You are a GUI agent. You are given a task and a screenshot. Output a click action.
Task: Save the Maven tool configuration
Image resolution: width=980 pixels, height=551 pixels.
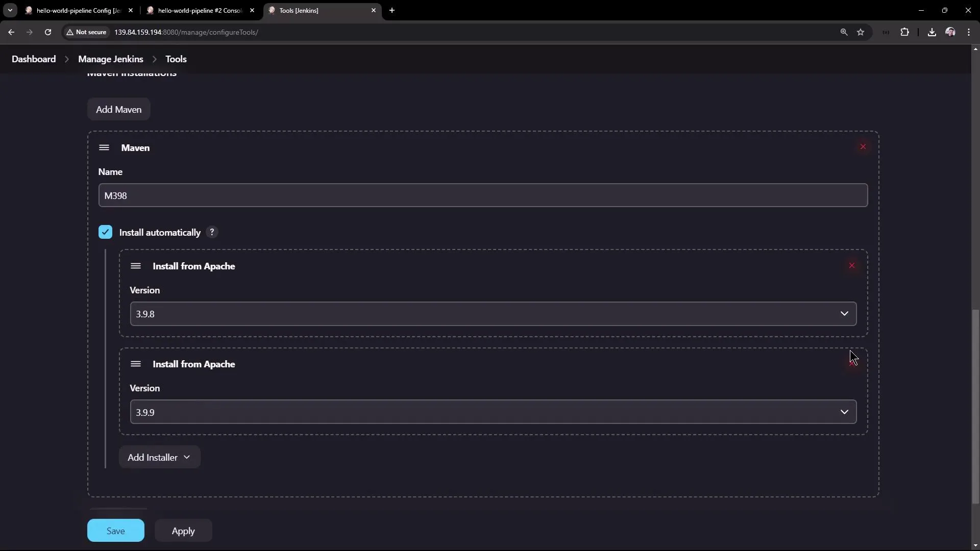tap(116, 530)
